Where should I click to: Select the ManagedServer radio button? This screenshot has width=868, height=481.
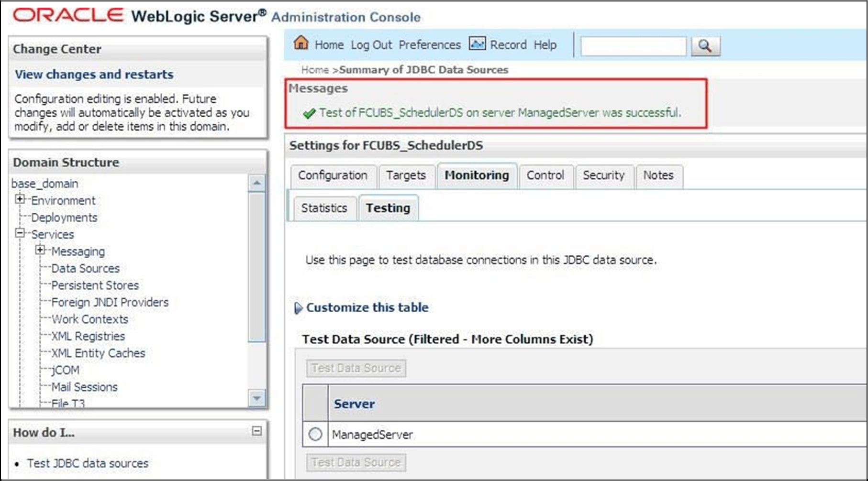coord(315,434)
